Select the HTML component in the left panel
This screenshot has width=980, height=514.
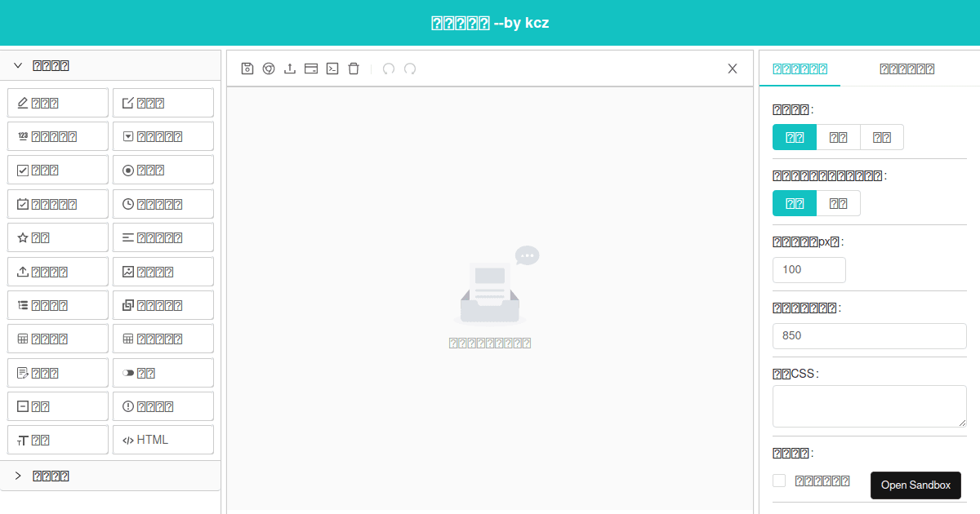(x=163, y=440)
